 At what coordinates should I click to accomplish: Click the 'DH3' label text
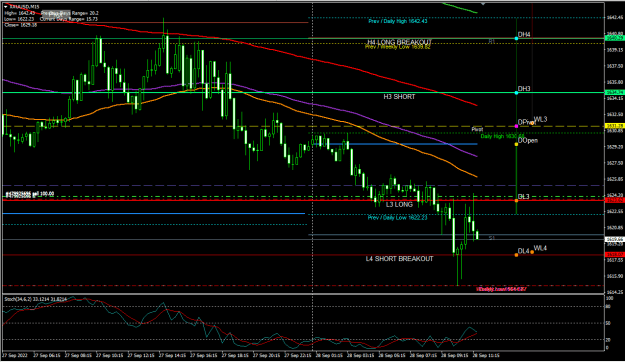tap(524, 89)
